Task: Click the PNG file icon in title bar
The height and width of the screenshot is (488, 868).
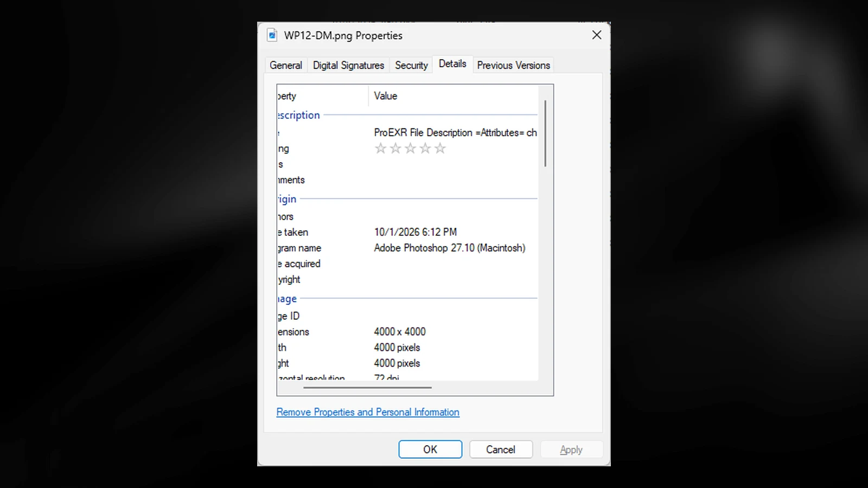Action: pos(272,35)
